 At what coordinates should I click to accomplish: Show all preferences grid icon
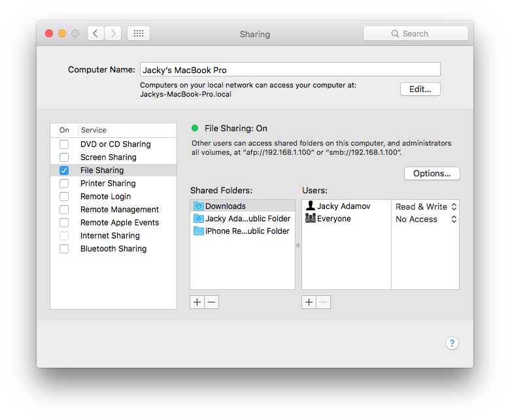[139, 33]
